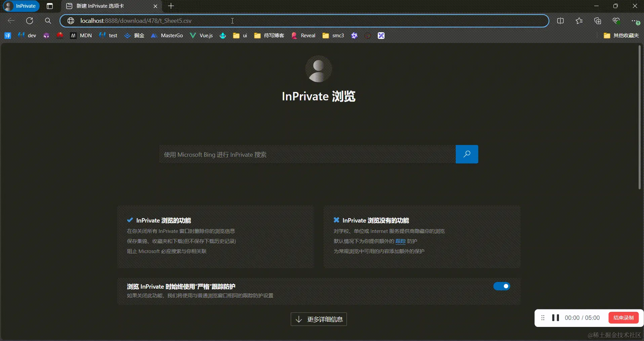Image resolution: width=644 pixels, height=341 pixels.
Task: Open the MasterGo bookmark
Action: point(167,36)
